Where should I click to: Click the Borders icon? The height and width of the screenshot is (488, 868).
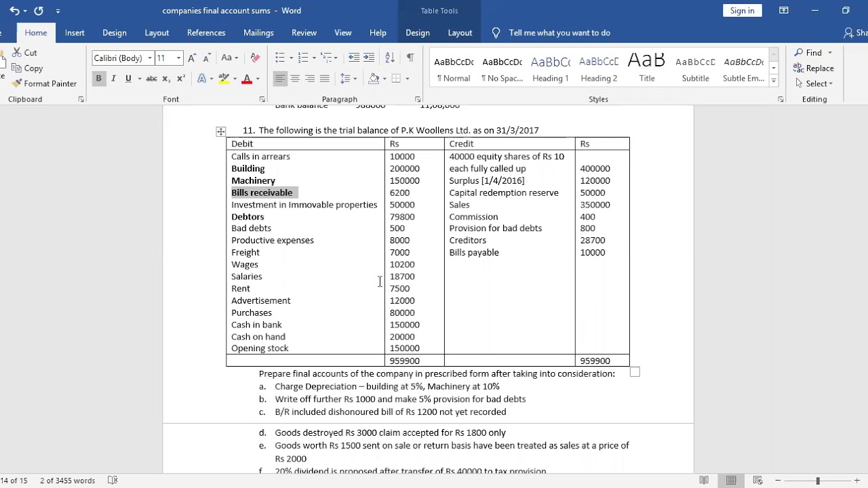pyautogui.click(x=397, y=79)
